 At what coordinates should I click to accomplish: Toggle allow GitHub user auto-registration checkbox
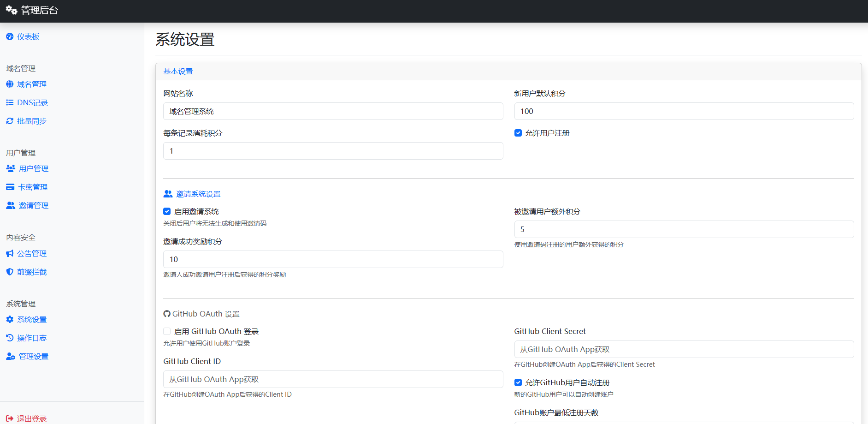(x=518, y=382)
